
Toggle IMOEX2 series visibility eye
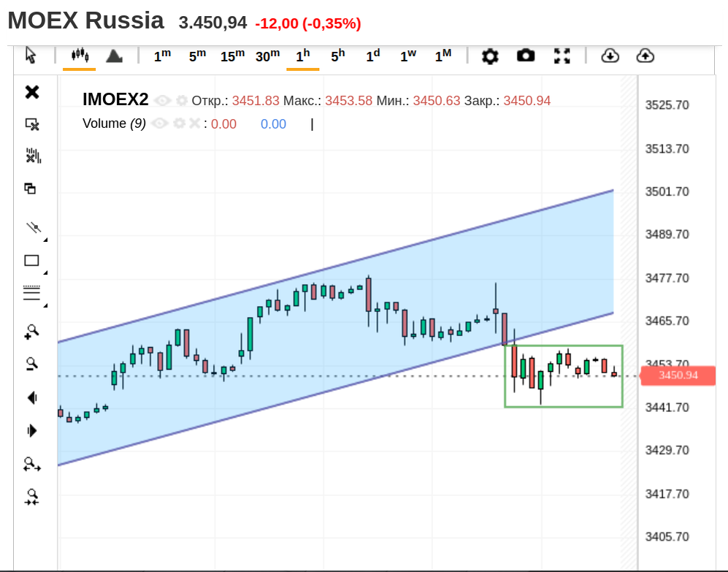pyautogui.click(x=163, y=100)
